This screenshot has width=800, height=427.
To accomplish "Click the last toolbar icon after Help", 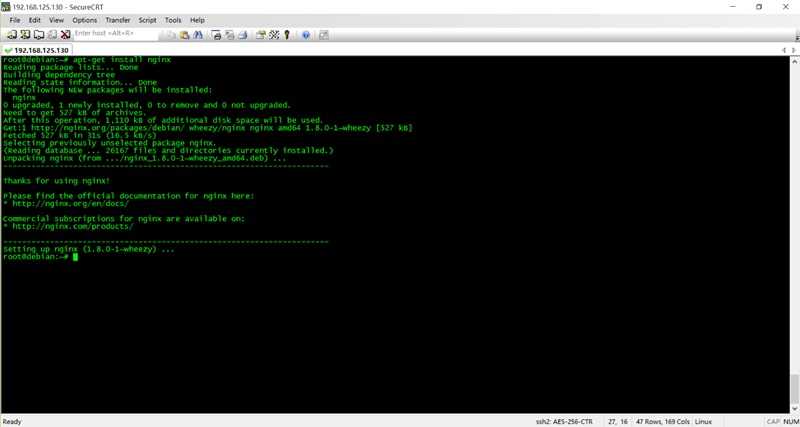I will coord(323,35).
